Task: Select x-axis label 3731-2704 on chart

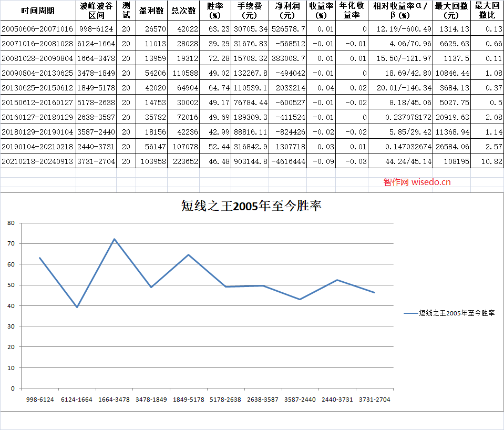Action: [374, 400]
